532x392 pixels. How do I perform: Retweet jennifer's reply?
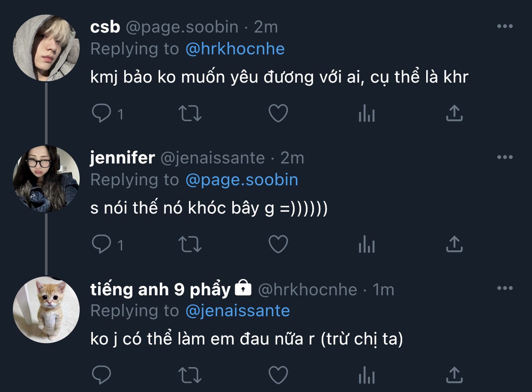(190, 245)
